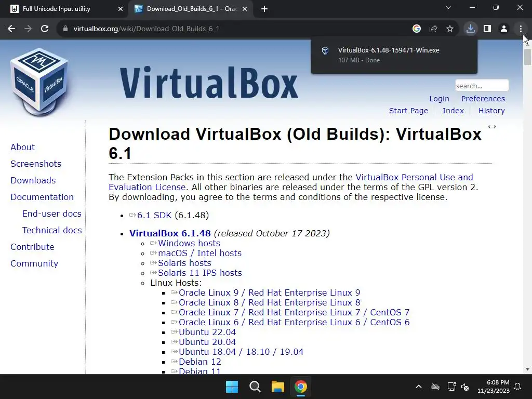Open Windows taskbar Search

pos(255,387)
